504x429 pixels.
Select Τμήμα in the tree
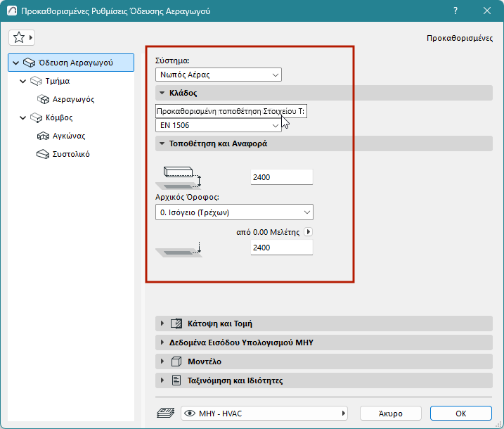click(58, 81)
